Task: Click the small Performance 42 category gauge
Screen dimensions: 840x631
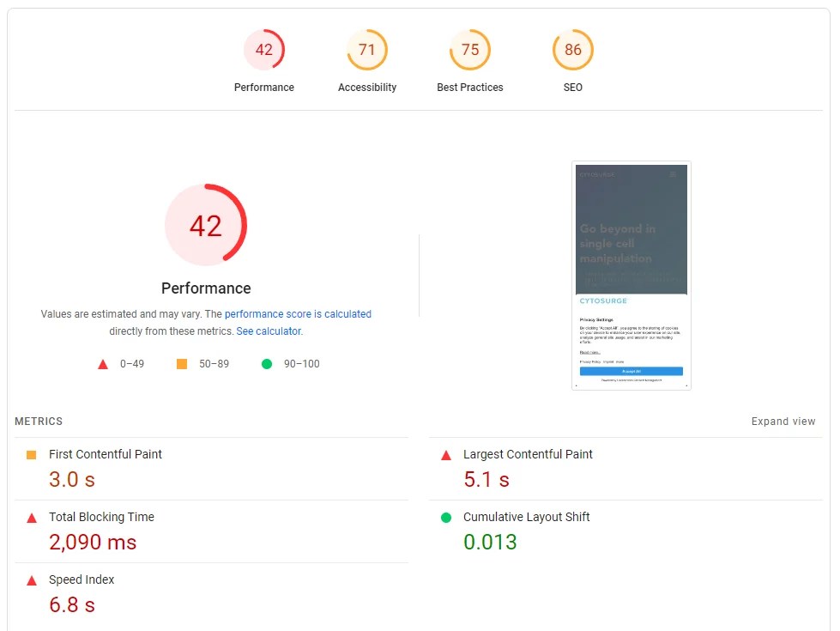Action: click(x=264, y=50)
